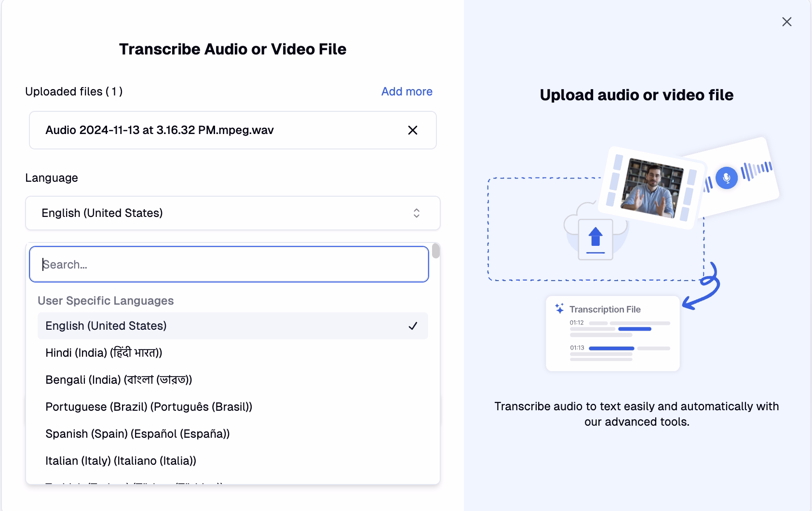The width and height of the screenshot is (812, 511).
Task: Click the language list scrollbar thumb
Action: click(x=435, y=251)
